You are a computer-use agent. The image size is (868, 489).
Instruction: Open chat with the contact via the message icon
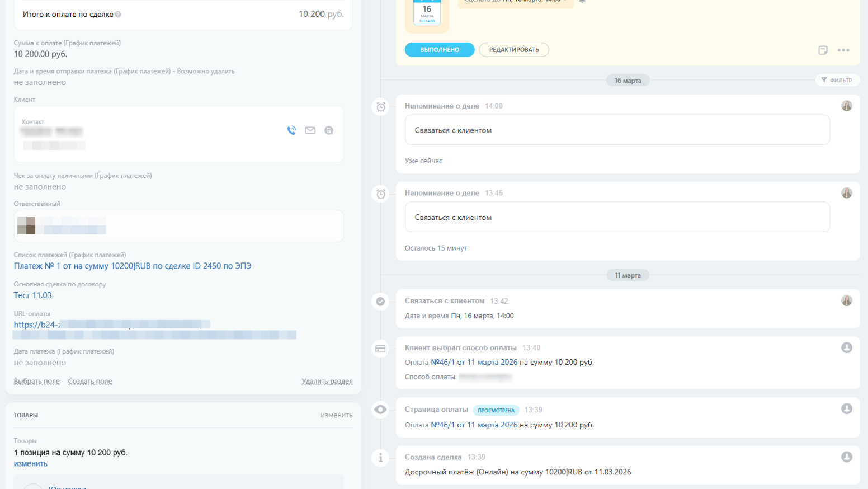(x=329, y=130)
